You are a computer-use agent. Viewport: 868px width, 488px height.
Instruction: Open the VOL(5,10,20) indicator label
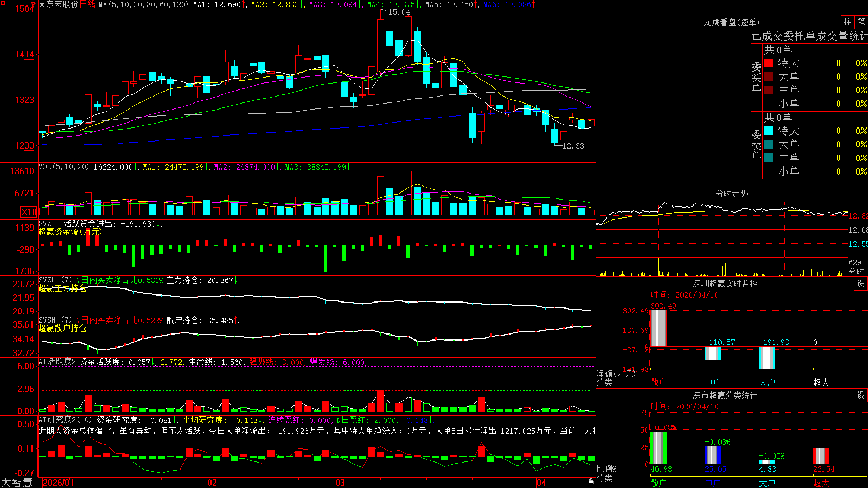[63, 167]
